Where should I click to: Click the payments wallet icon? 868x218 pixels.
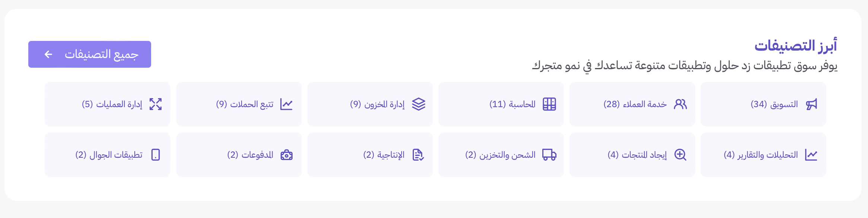click(x=287, y=155)
